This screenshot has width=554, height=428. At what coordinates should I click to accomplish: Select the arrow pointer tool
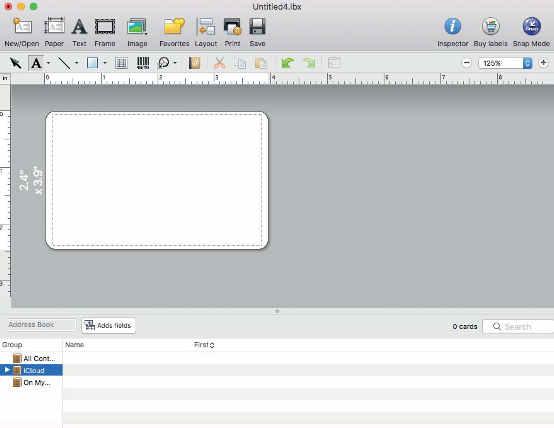[16, 63]
